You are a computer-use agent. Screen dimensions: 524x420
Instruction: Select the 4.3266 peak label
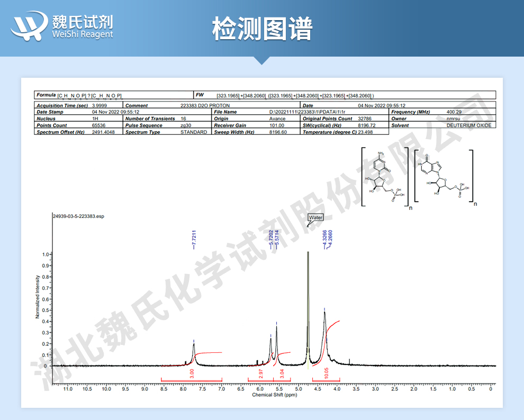(x=324, y=240)
